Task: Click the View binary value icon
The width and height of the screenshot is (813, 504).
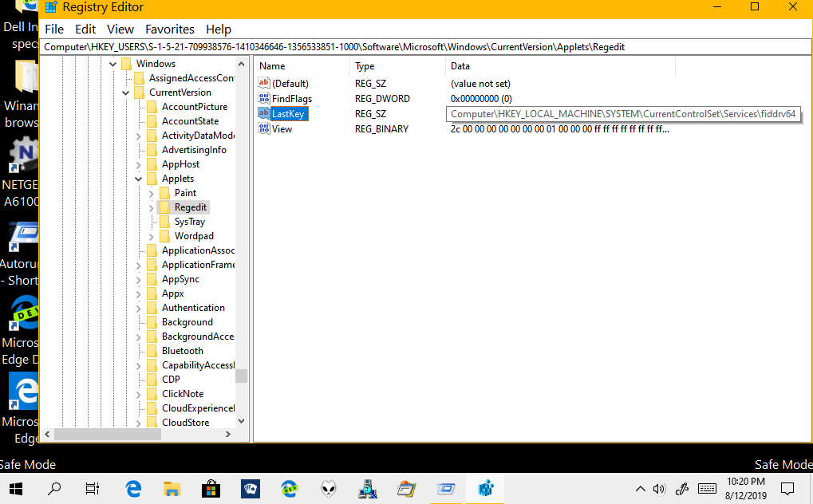Action: pos(264,128)
